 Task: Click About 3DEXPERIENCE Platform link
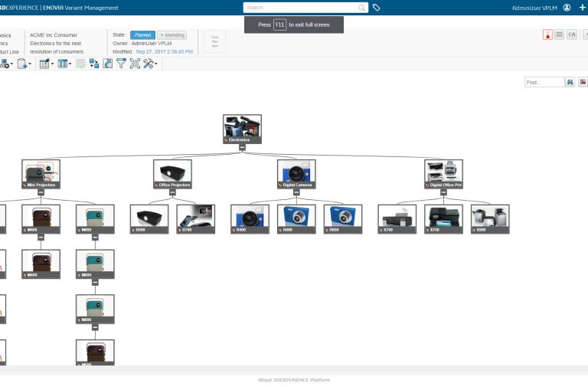coord(294,379)
